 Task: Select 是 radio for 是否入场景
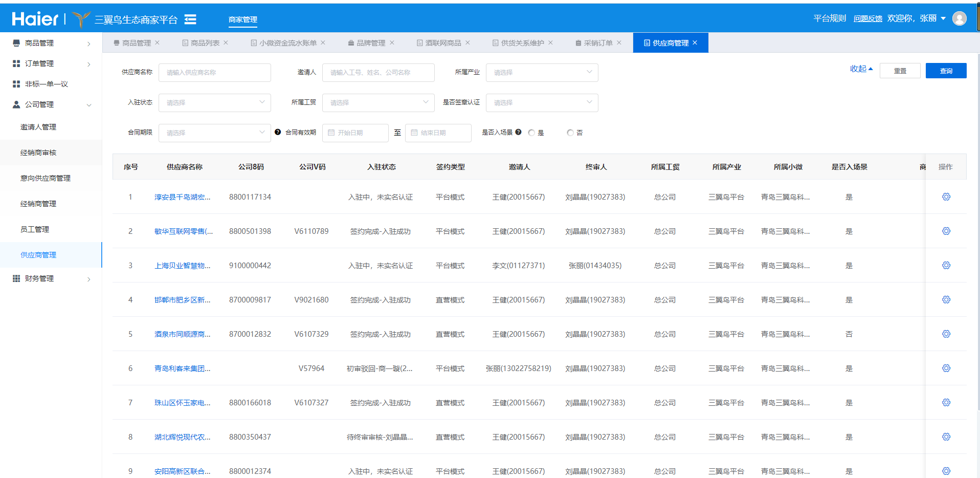point(531,133)
